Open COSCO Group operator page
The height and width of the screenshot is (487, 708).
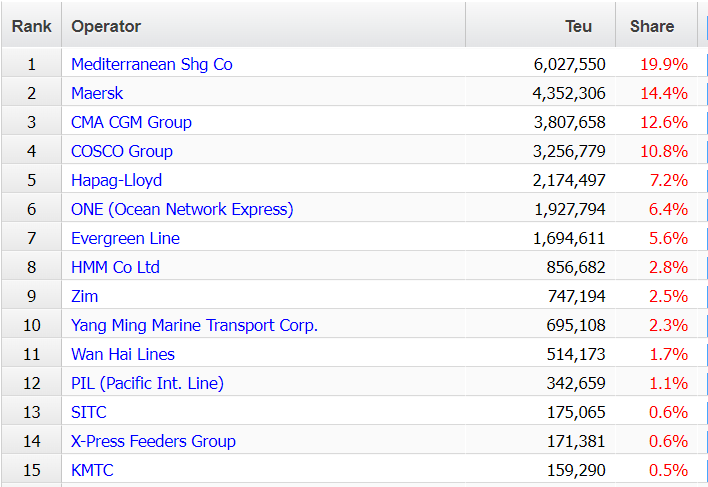pyautogui.click(x=122, y=151)
